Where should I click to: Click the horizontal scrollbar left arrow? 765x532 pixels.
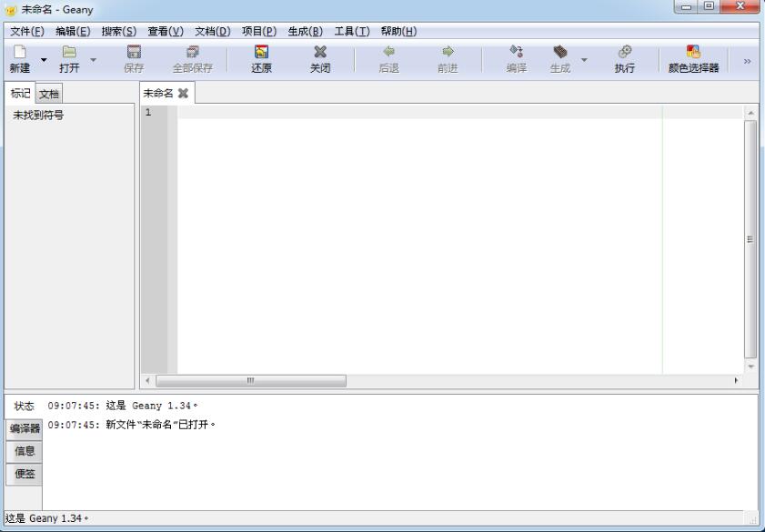(148, 380)
